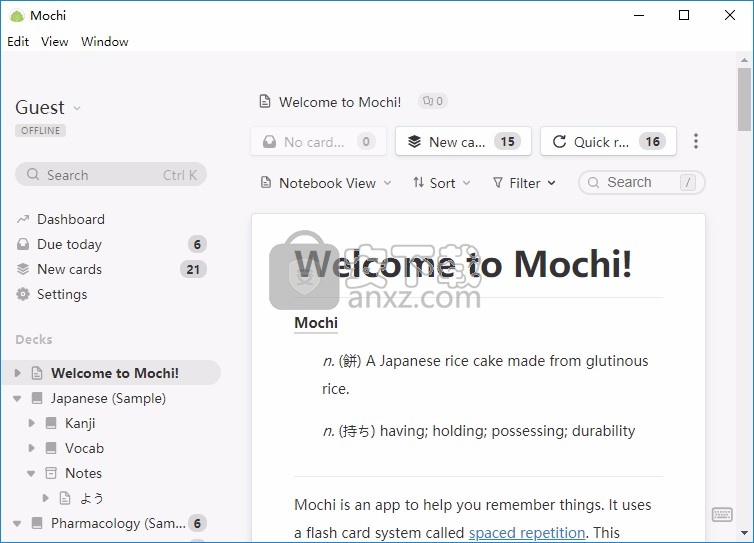Click the No cards due review button

pyautogui.click(x=318, y=141)
